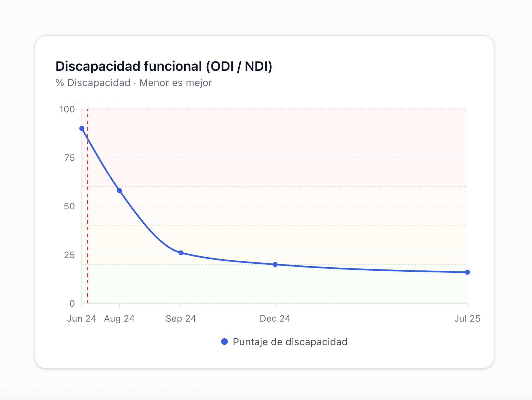Image resolution: width=532 pixels, height=400 pixels.
Task: Click the Jul 25 final data point
Action: coord(467,272)
